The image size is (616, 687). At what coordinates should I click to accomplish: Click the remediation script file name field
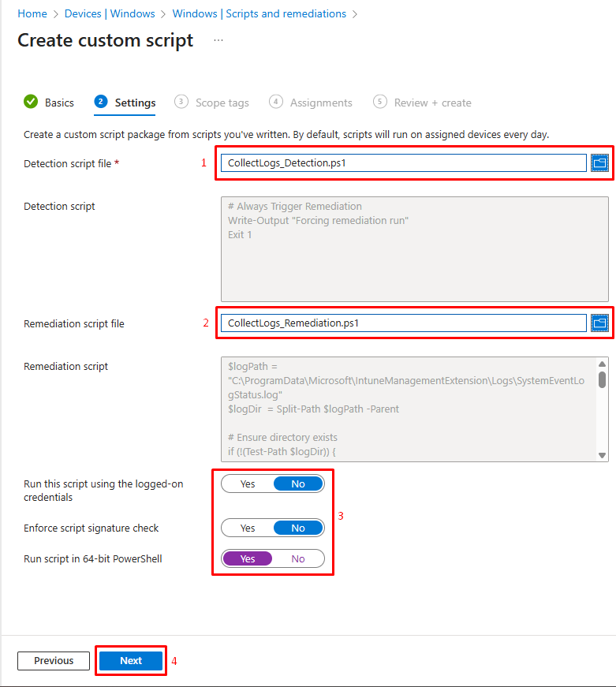[402, 323]
